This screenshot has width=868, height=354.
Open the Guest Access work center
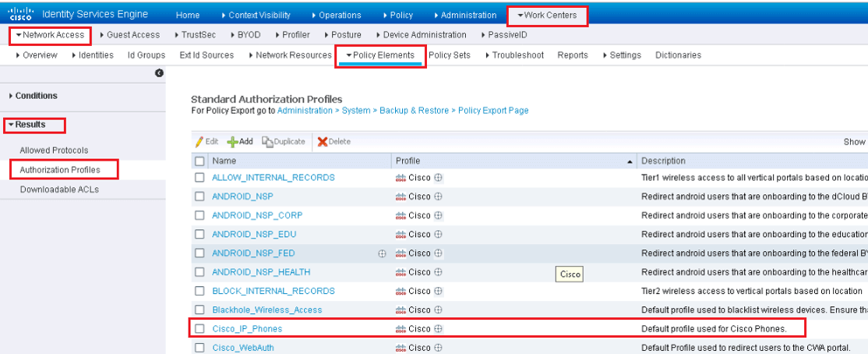coord(130,35)
